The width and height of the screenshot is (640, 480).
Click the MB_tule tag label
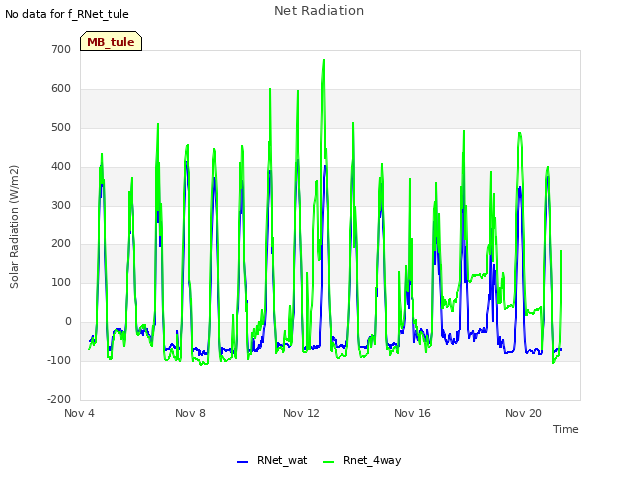111,42
